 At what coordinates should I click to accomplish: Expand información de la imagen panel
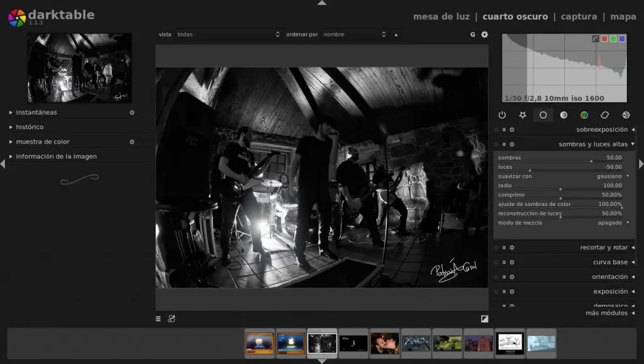click(11, 157)
